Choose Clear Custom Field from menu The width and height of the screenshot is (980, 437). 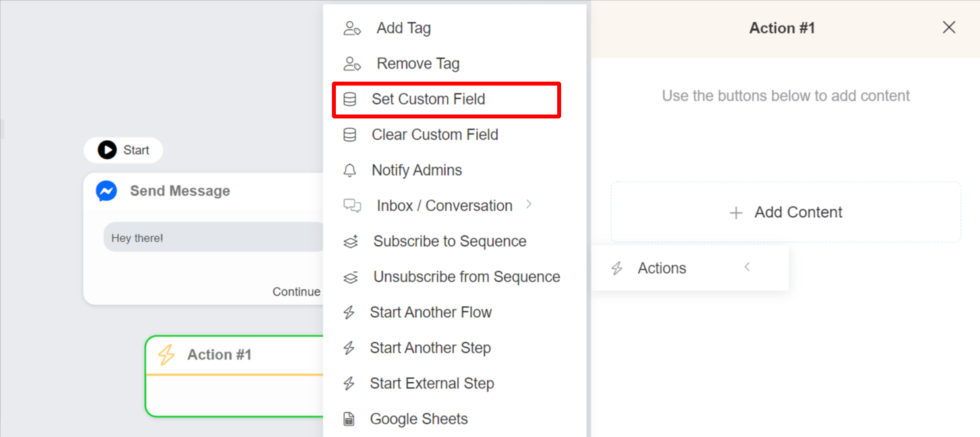(435, 135)
